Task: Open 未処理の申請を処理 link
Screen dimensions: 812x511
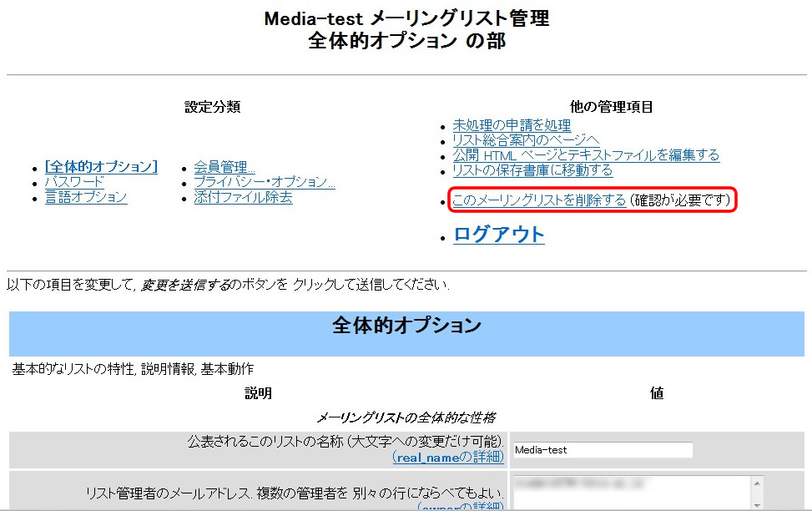Action: (512, 125)
